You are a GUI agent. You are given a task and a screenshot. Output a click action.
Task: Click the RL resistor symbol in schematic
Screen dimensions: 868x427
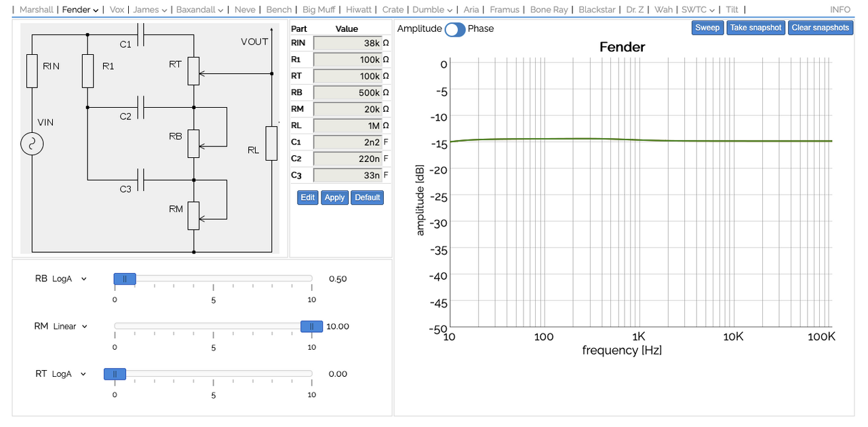(x=271, y=143)
